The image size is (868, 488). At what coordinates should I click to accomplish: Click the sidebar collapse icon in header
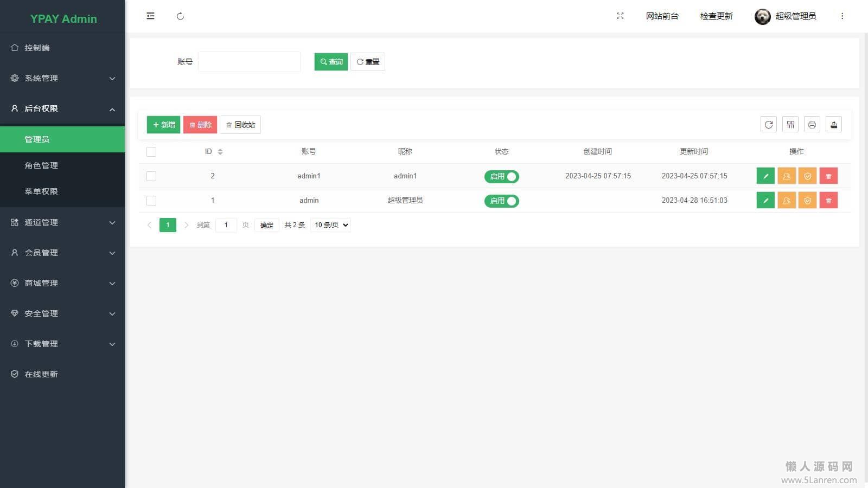[x=150, y=16]
